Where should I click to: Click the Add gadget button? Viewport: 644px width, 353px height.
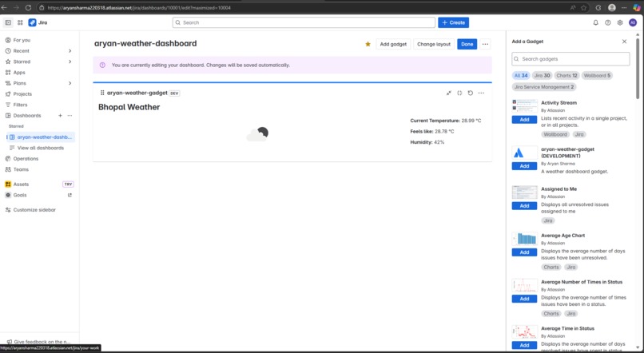pos(393,44)
